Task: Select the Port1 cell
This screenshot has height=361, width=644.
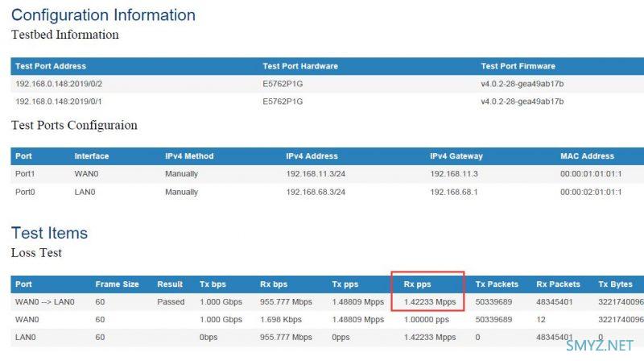Action: pos(25,174)
